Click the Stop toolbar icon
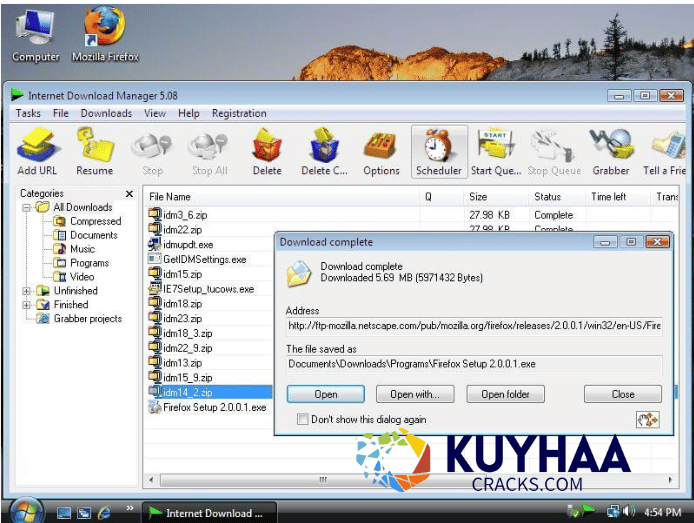The image size is (694, 523). coord(152,152)
